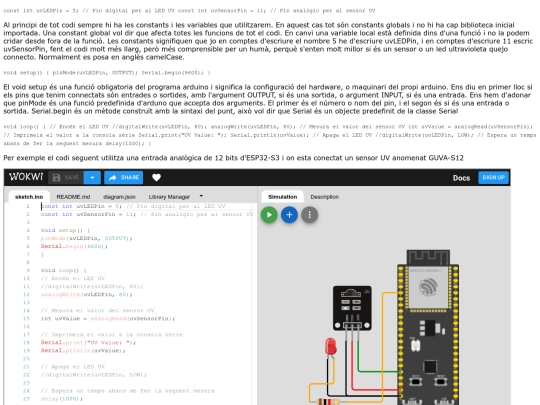Select the red LED in the diagram

click(331, 346)
